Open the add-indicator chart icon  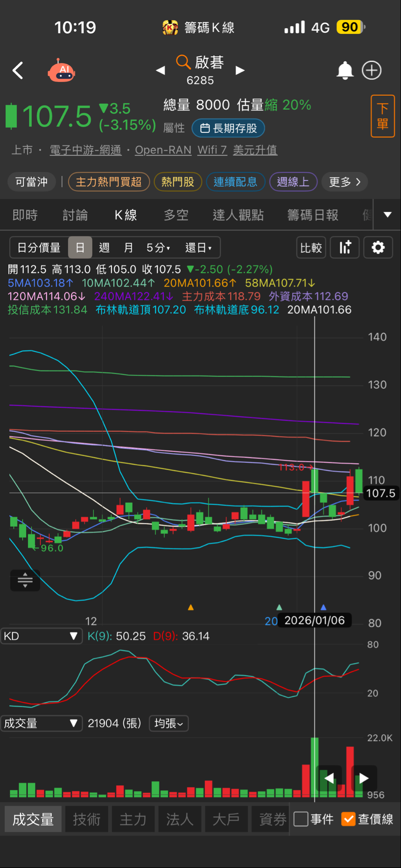[345, 248]
